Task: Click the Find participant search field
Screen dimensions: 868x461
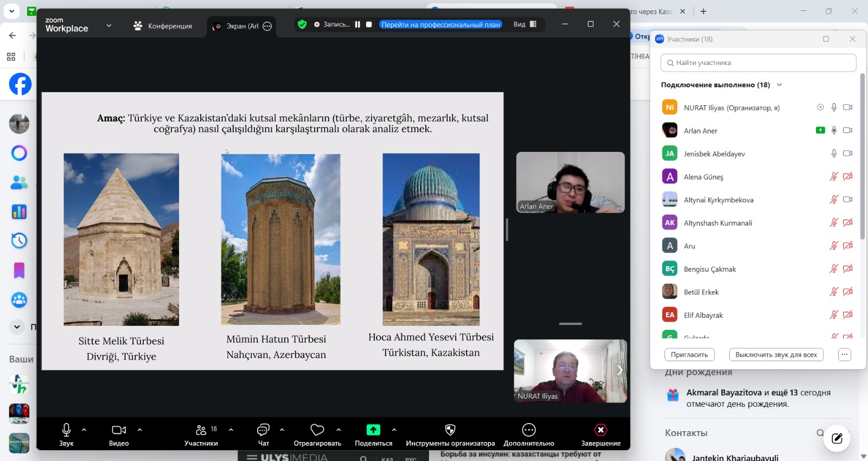Action: [x=758, y=63]
